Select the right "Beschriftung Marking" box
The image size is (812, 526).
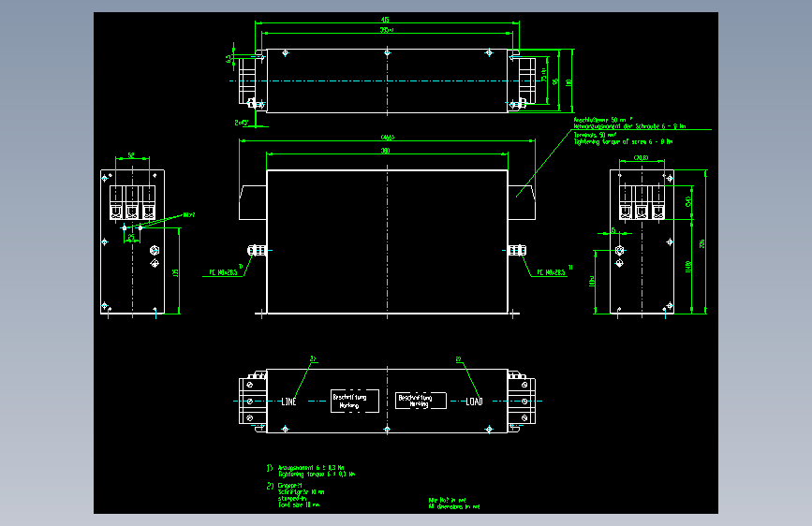point(421,401)
